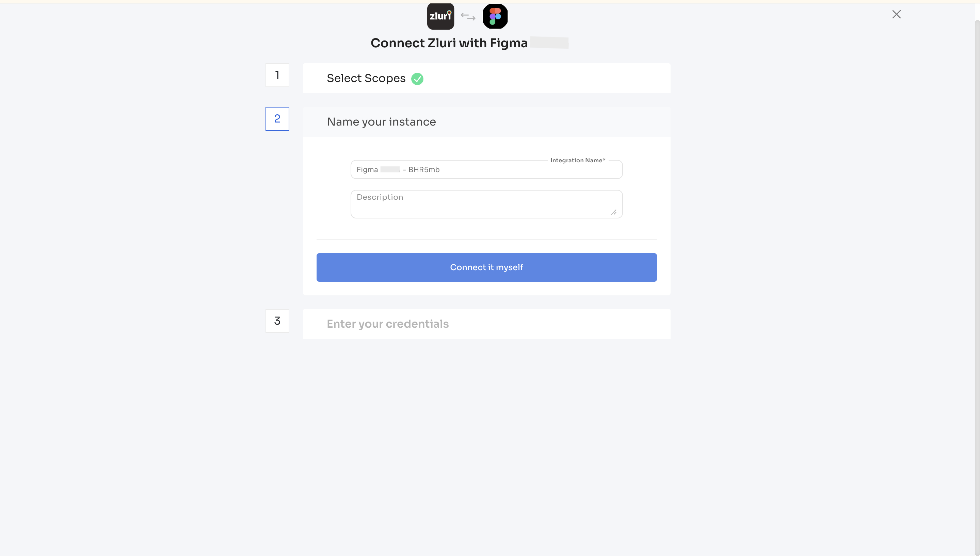
Task: Select the Figma BHR5mb instance name text
Action: 398,169
